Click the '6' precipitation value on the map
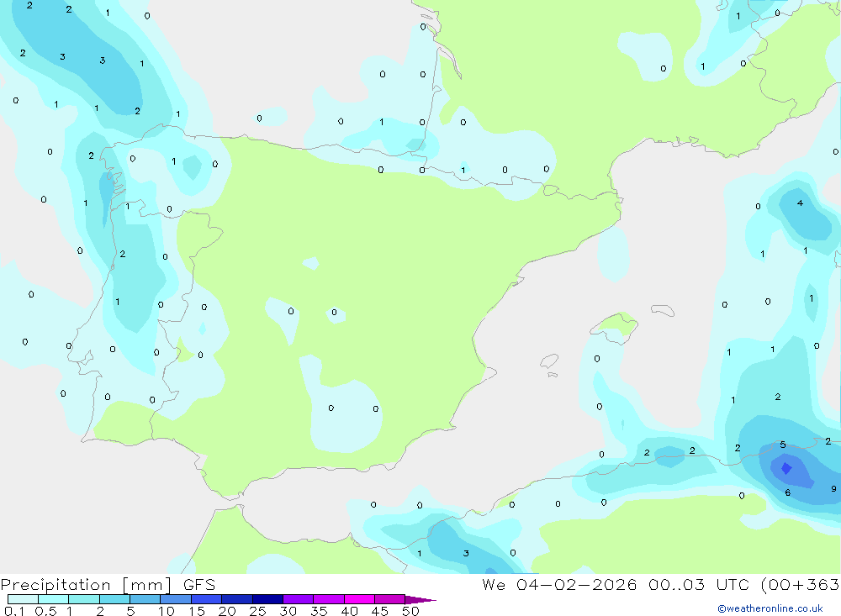The image size is (841, 616). [x=787, y=492]
